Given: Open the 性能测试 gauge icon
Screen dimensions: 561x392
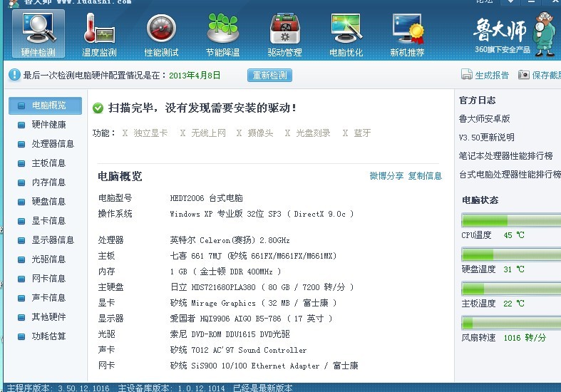Looking at the screenshot, I should click(x=161, y=29).
